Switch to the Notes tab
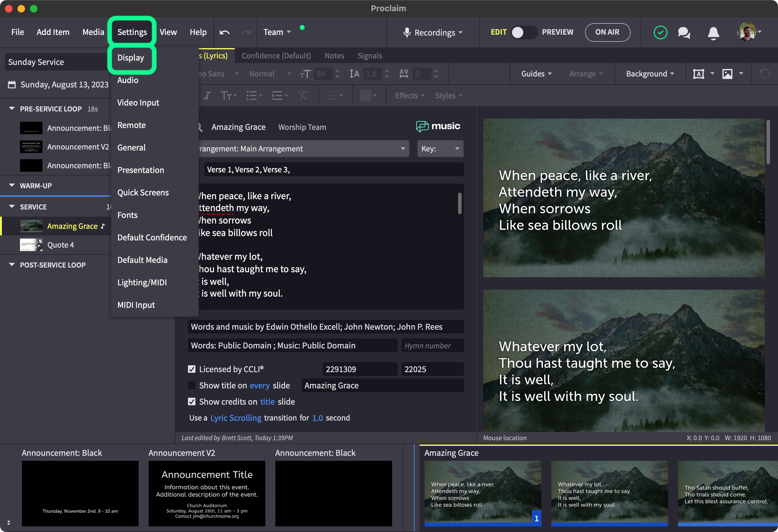The height and width of the screenshot is (532, 778). coord(334,56)
